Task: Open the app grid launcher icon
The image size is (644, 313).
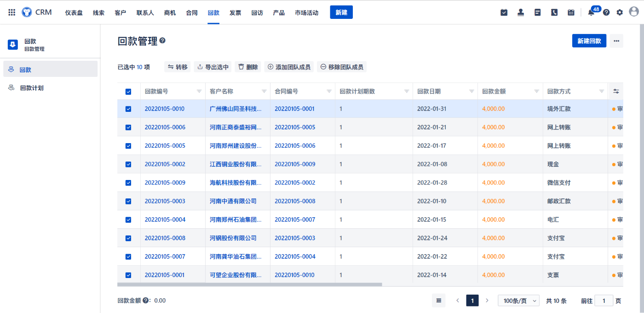Action: click(x=12, y=12)
